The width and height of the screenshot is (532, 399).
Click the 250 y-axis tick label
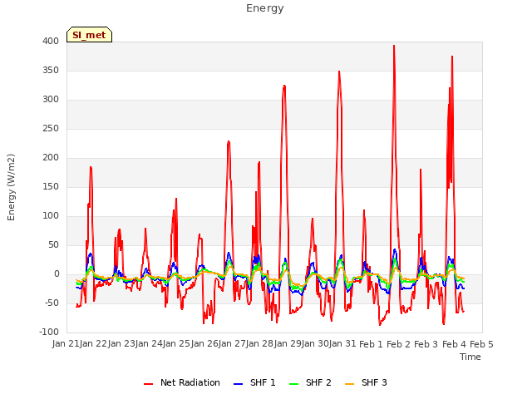[x=51, y=129]
